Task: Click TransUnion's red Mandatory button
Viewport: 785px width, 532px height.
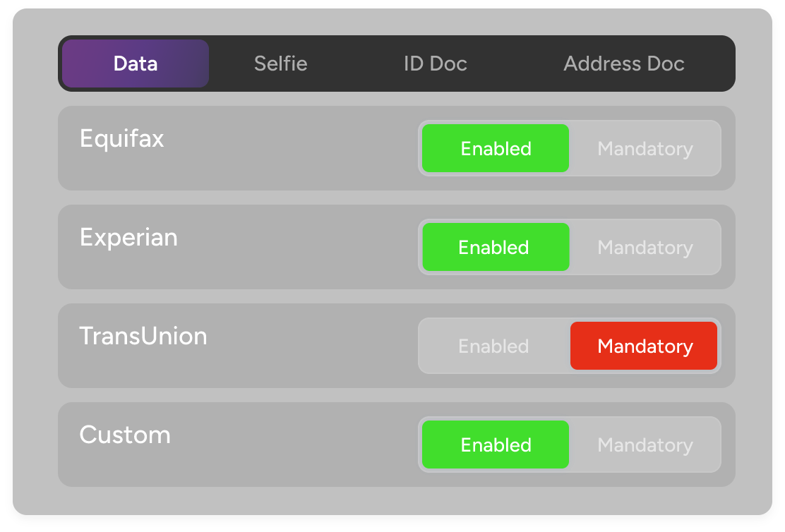Action: pyautogui.click(x=645, y=346)
